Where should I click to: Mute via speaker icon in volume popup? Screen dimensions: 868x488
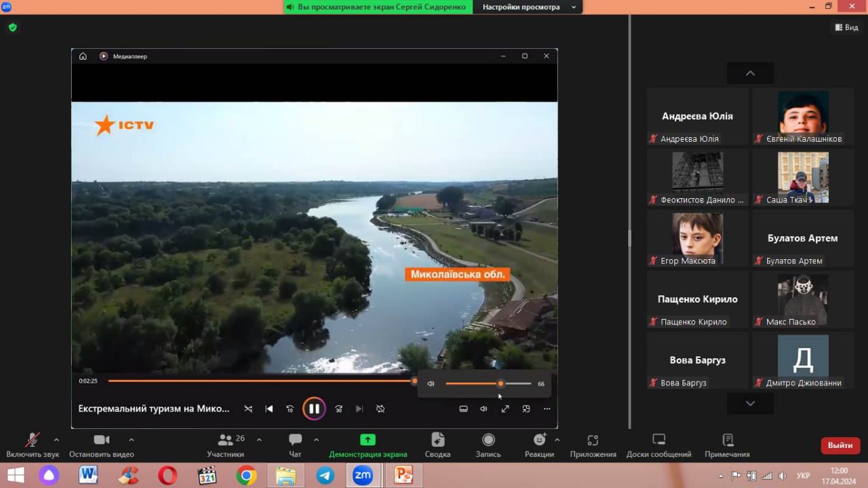(x=431, y=383)
